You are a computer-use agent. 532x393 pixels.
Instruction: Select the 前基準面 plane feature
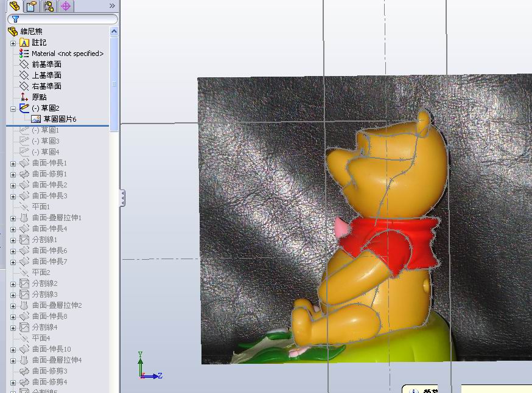point(46,64)
